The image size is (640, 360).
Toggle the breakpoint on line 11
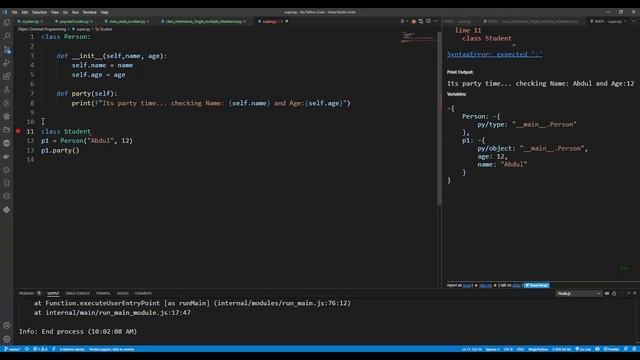(x=18, y=131)
